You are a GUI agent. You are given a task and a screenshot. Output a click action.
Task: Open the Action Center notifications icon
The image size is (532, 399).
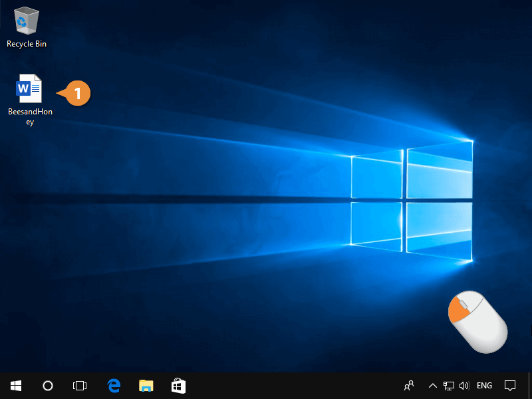[x=510, y=386]
